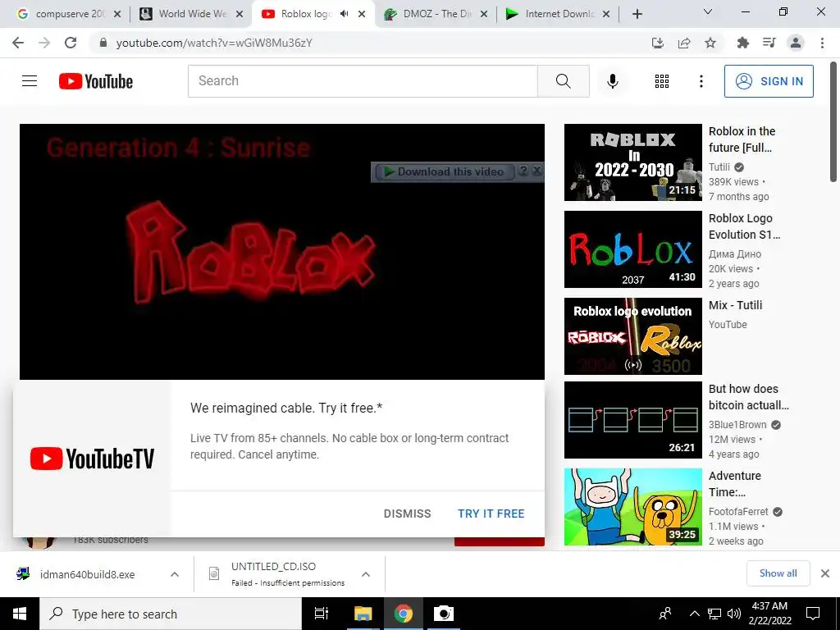Open the notification center icon
The image size is (840, 630).
[x=813, y=614]
